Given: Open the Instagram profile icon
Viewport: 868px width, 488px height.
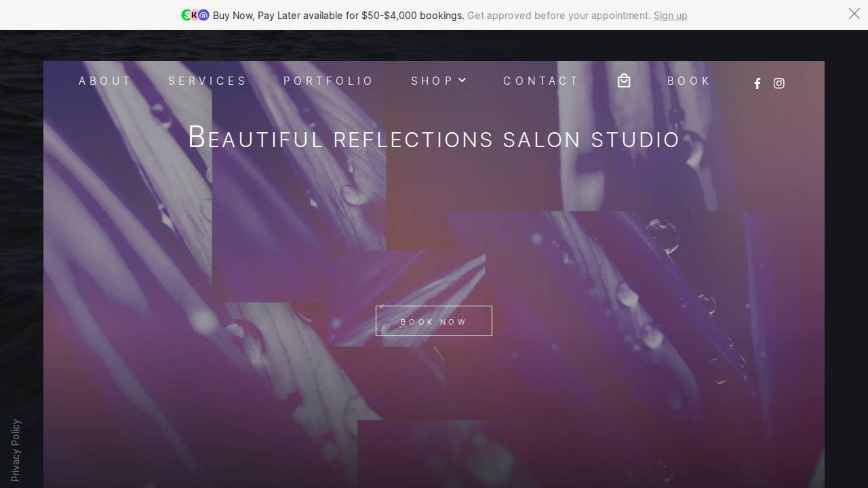Looking at the screenshot, I should (x=778, y=83).
